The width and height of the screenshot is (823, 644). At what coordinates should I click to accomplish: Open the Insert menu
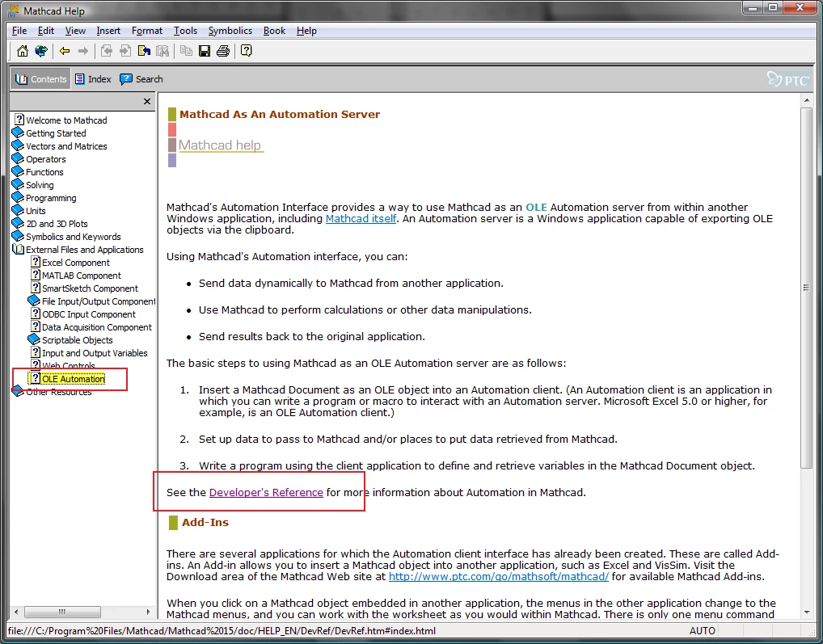(108, 31)
